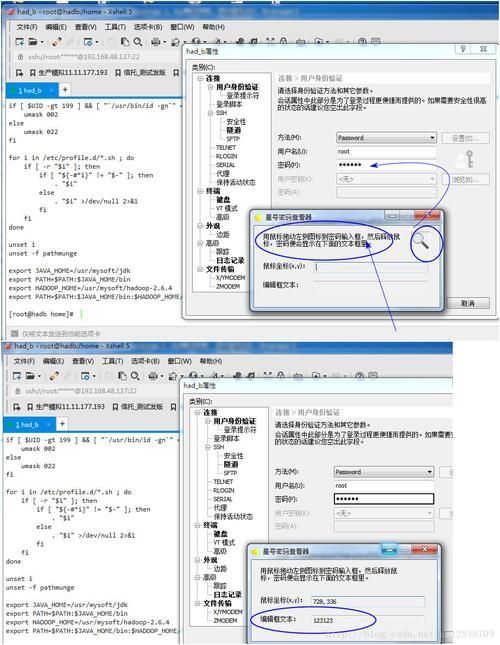
Task: Open the 工具(T) menu in the top window
Action: [x=115, y=27]
